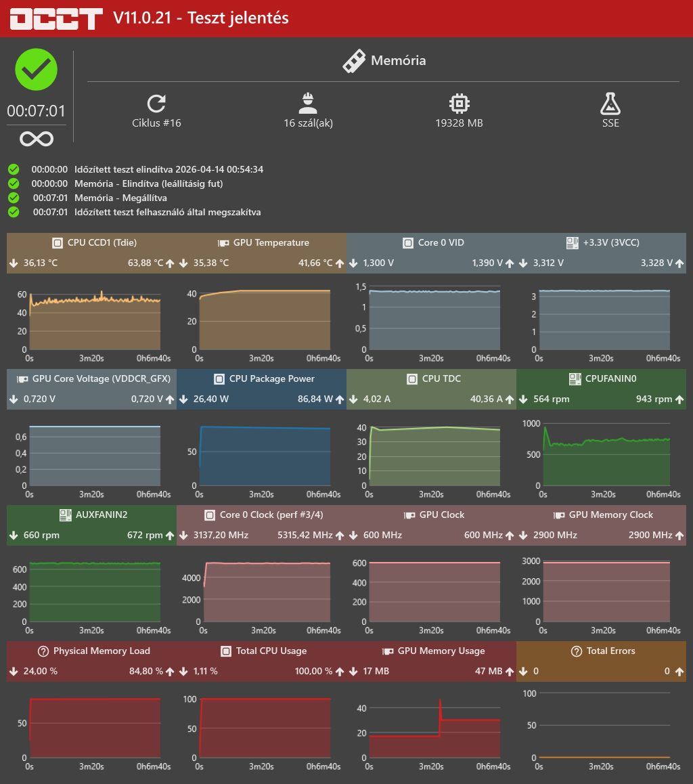The height and width of the screenshot is (784, 693).
Task: Click the 19328 MB chip icon
Action: tap(459, 104)
